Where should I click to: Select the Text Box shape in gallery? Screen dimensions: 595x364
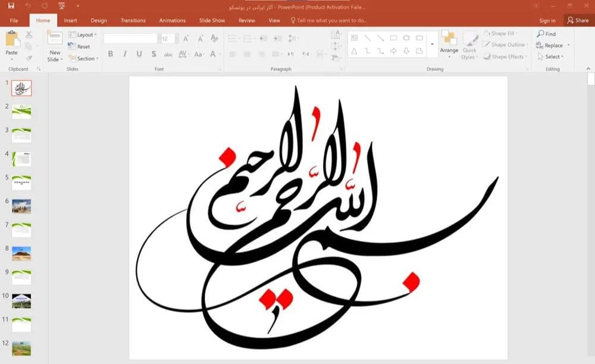point(355,38)
